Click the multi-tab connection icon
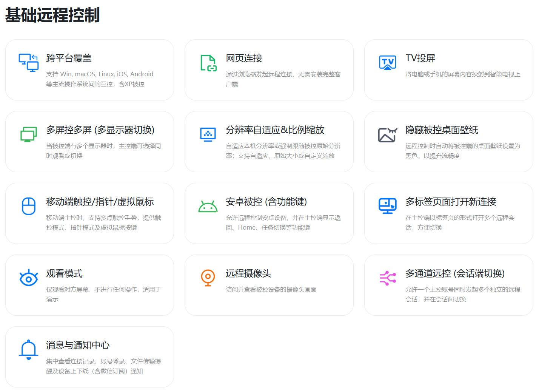Screen dimensions: 539x392 click(387, 206)
